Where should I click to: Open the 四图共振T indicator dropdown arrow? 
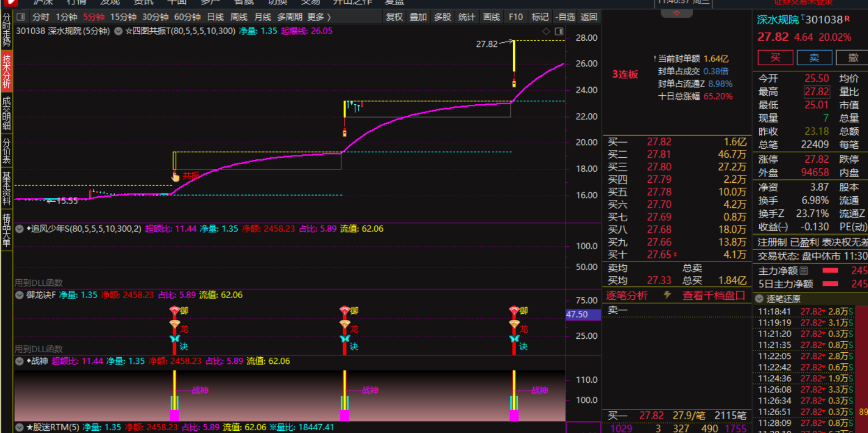(118, 31)
